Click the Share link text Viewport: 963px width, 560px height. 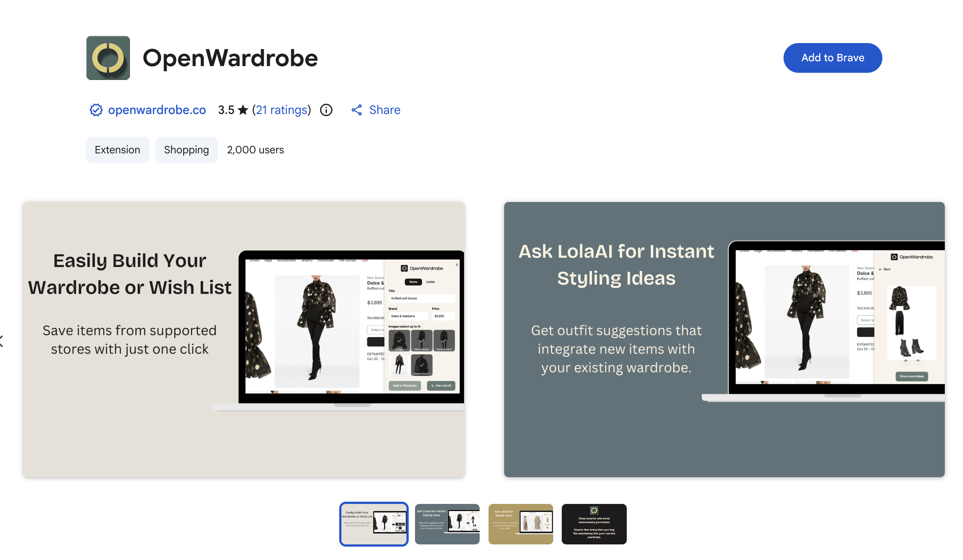pos(385,110)
